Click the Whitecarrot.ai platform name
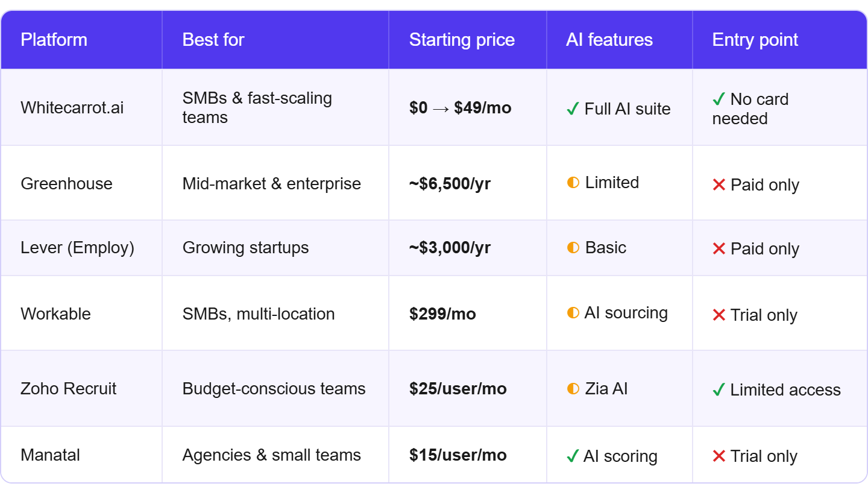 pyautogui.click(x=72, y=108)
